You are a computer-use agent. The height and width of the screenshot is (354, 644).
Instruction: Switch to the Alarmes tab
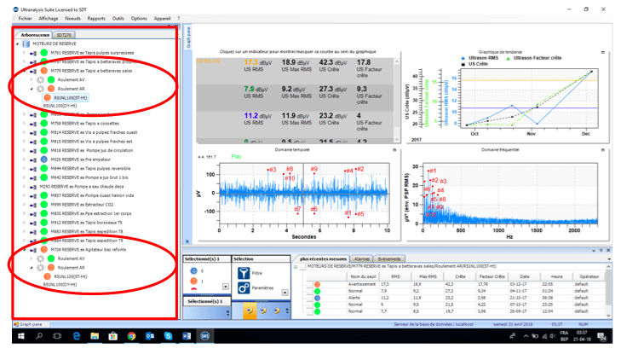[361, 258]
